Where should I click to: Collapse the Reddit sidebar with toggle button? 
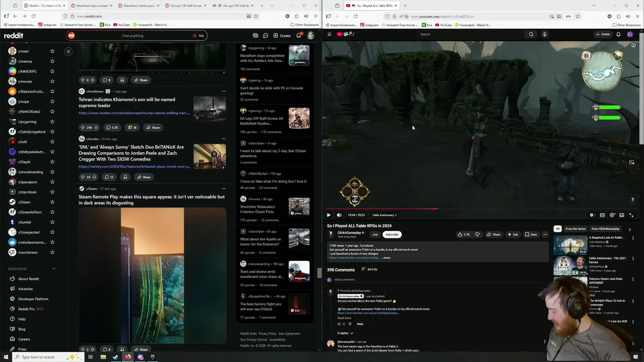(68, 51)
